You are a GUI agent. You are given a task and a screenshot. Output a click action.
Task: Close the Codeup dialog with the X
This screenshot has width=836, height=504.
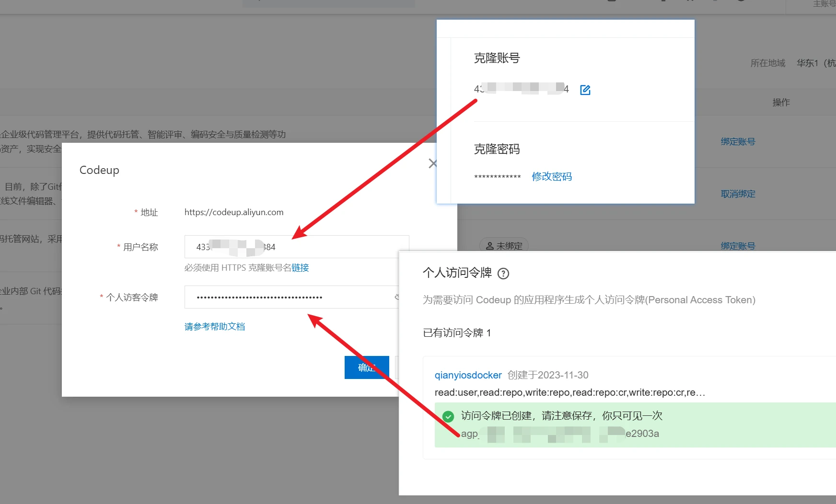[x=432, y=163]
